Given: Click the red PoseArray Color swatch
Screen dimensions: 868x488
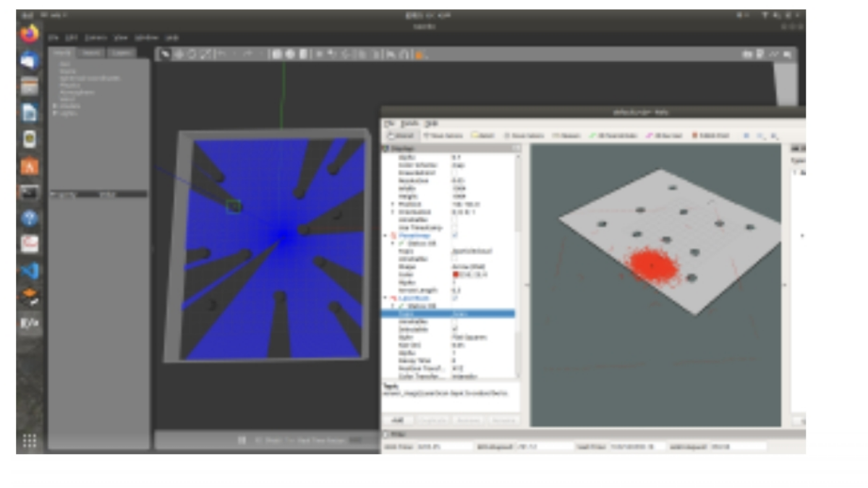Looking at the screenshot, I should [x=454, y=275].
